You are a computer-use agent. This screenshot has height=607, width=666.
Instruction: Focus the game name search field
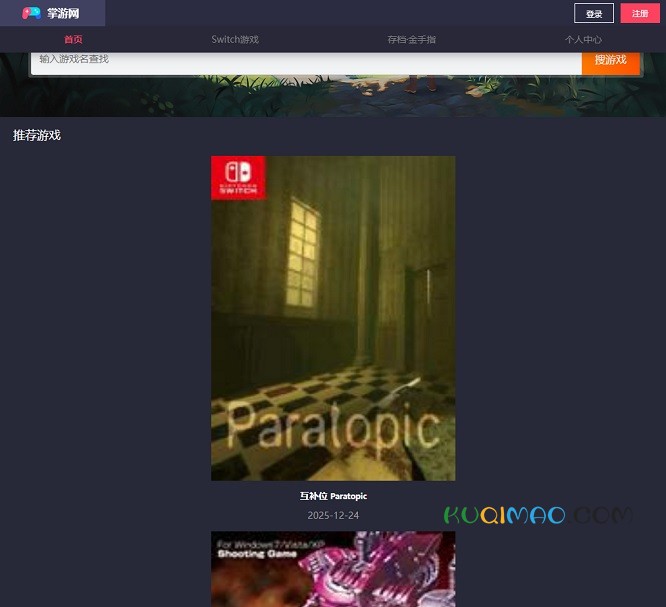coord(306,63)
